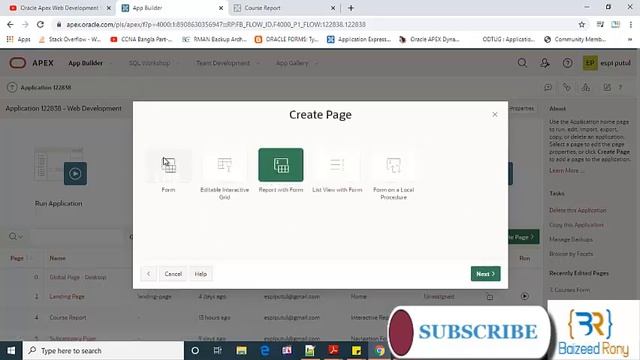Open the Chrome menu dots
The height and width of the screenshot is (360, 640).
coord(631,24)
